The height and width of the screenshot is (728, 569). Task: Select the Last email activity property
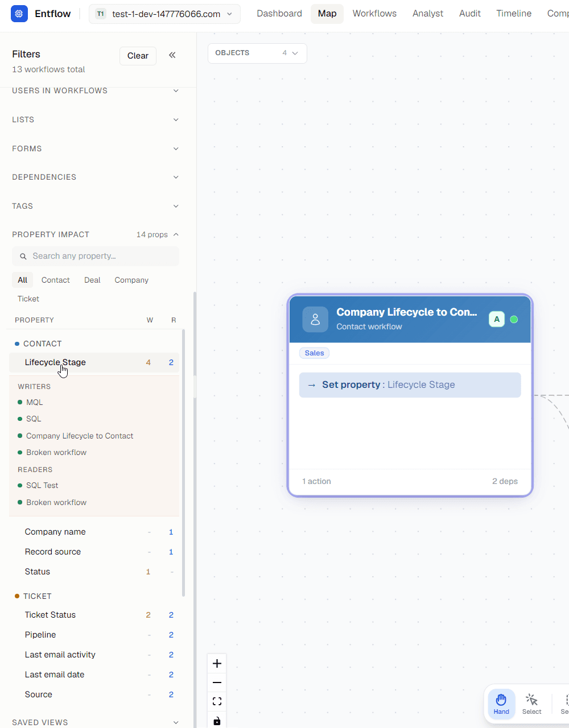click(x=94, y=655)
